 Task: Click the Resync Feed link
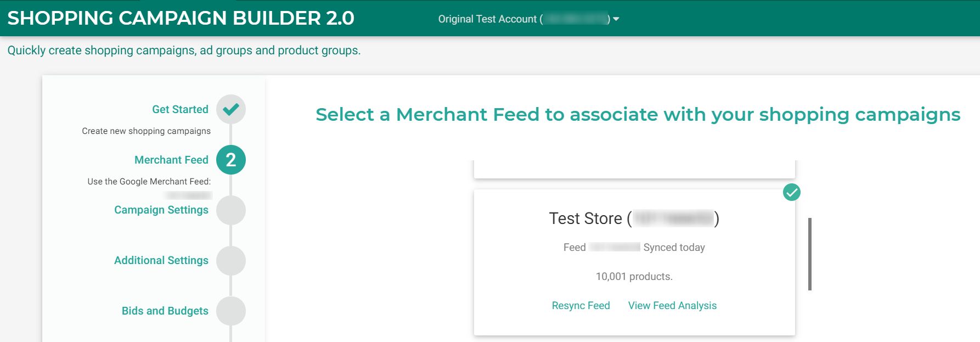[581, 306]
